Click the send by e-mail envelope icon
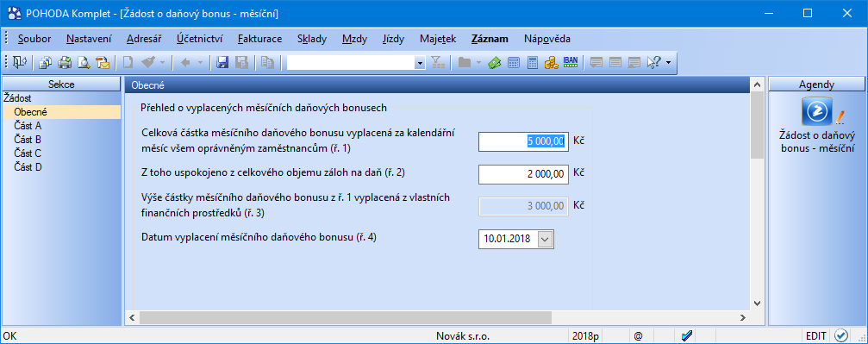 pos(103,63)
